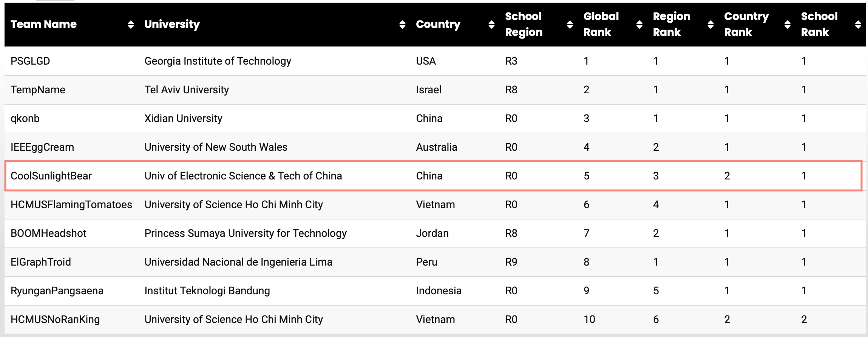
Task: Click team name PSGLGD
Action: click(30, 61)
